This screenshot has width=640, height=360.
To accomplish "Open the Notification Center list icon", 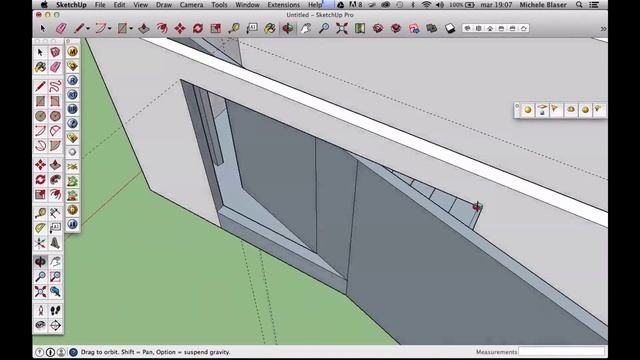I will tap(594, 5).
